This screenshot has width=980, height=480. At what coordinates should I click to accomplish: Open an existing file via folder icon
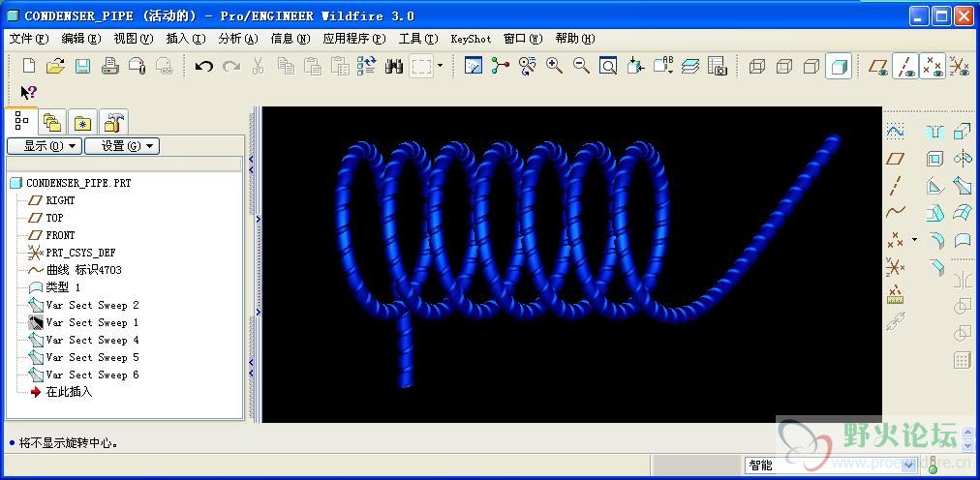tap(55, 66)
